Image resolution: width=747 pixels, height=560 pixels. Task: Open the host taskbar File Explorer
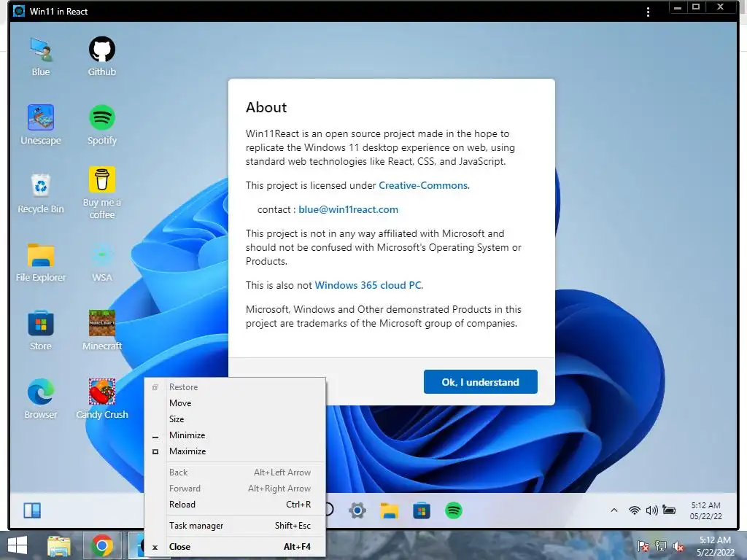point(58,545)
